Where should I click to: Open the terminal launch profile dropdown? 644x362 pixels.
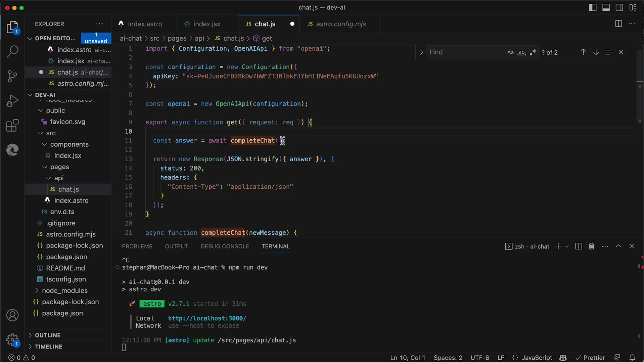coord(567,246)
